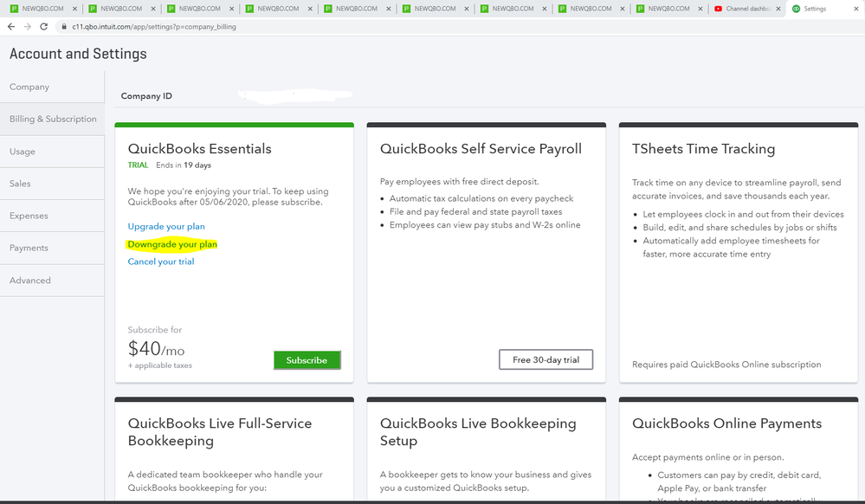Click 'Employees can view pay stubs' bullet
The height and width of the screenshot is (504, 865).
click(485, 224)
